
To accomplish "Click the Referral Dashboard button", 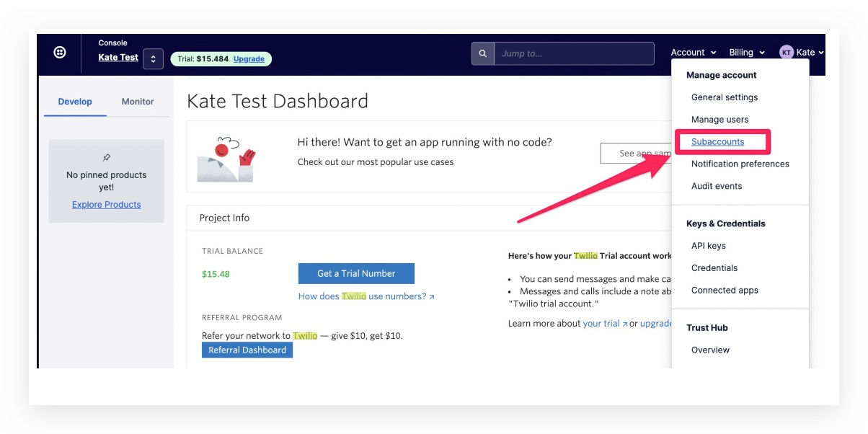I will (247, 350).
